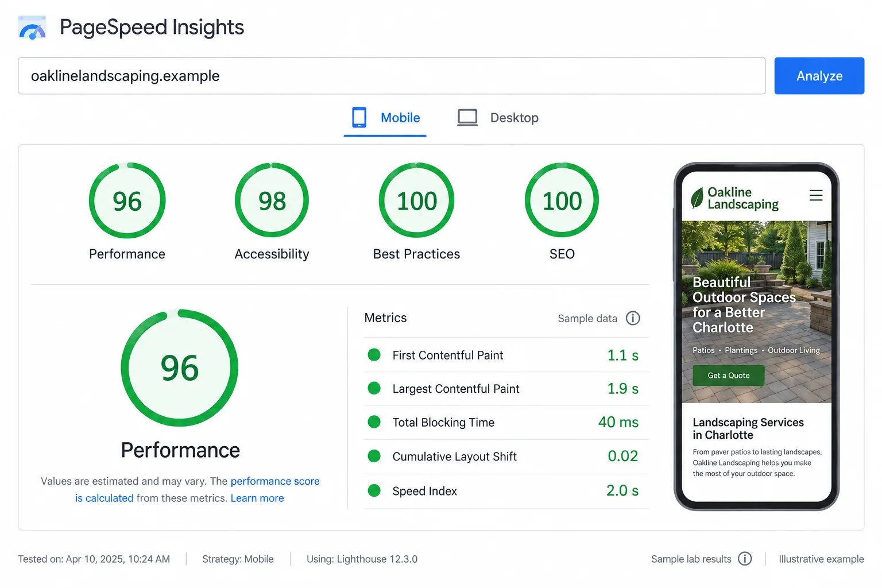Click the 'Illustrative example' footer text
This screenshot has width=882, height=588.
tap(821, 559)
